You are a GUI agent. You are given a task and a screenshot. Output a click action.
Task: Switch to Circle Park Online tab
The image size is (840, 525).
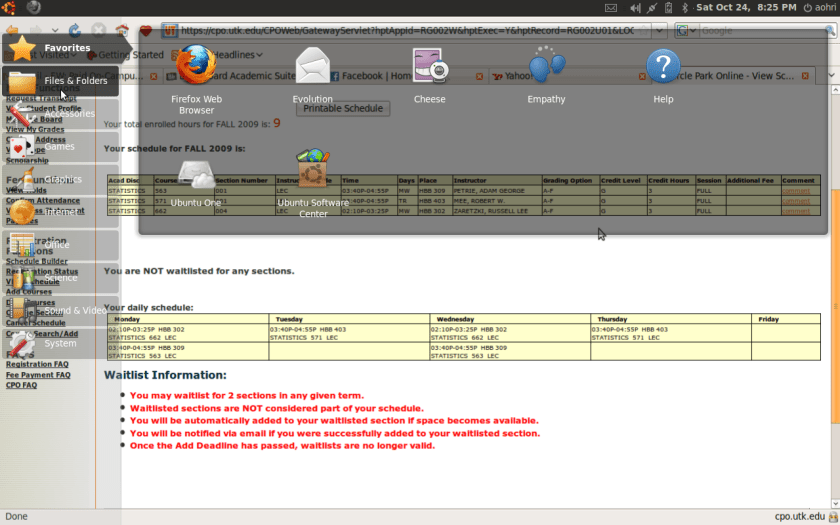tap(733, 76)
